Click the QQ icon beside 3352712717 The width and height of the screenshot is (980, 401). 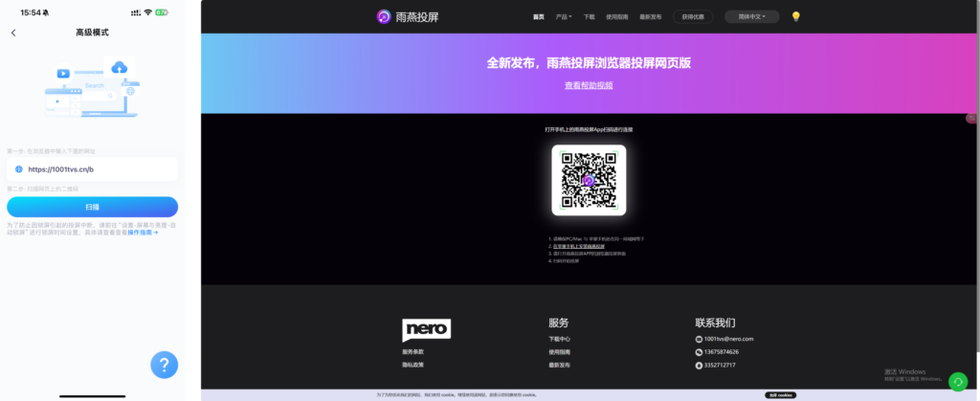tap(699, 366)
